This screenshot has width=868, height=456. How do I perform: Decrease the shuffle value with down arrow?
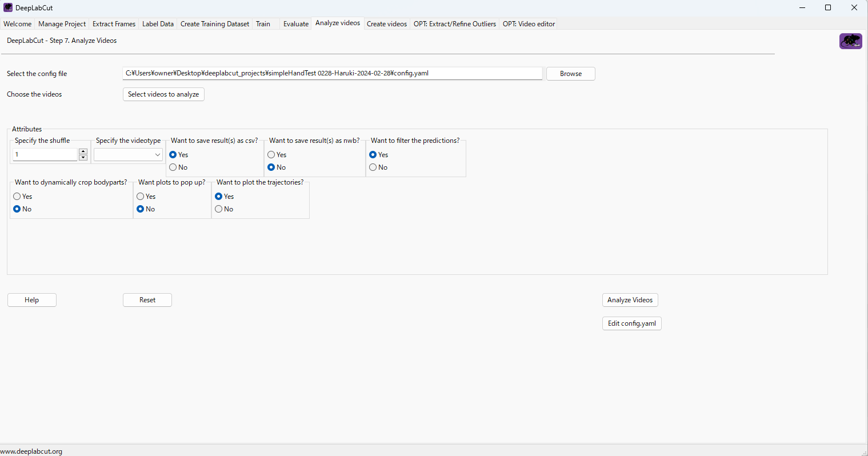pos(83,157)
